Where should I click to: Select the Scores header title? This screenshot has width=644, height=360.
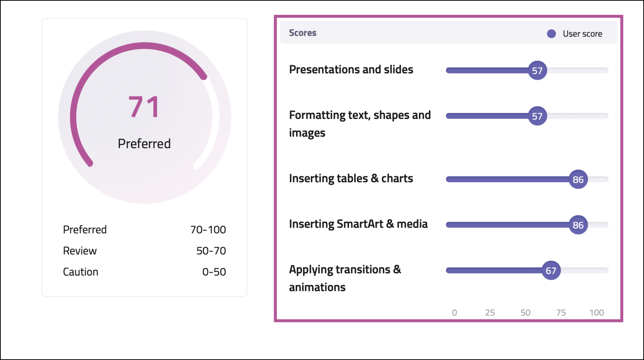[303, 33]
